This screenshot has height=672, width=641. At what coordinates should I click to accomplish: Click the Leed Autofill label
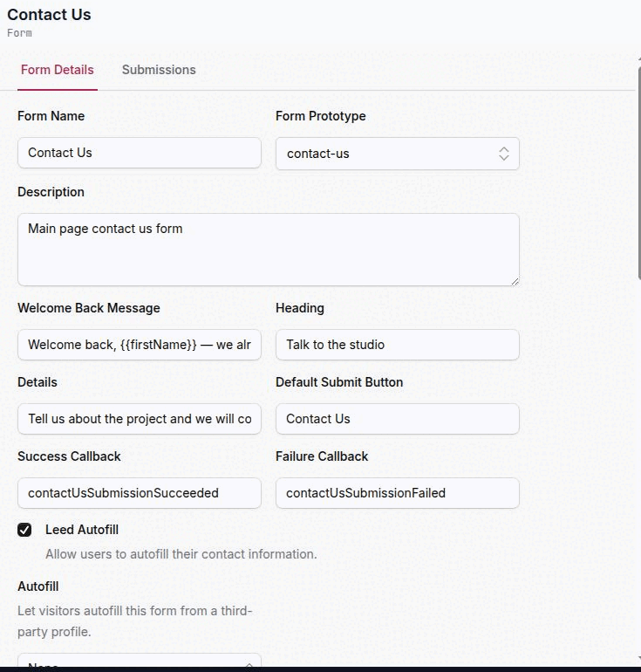[82, 530]
